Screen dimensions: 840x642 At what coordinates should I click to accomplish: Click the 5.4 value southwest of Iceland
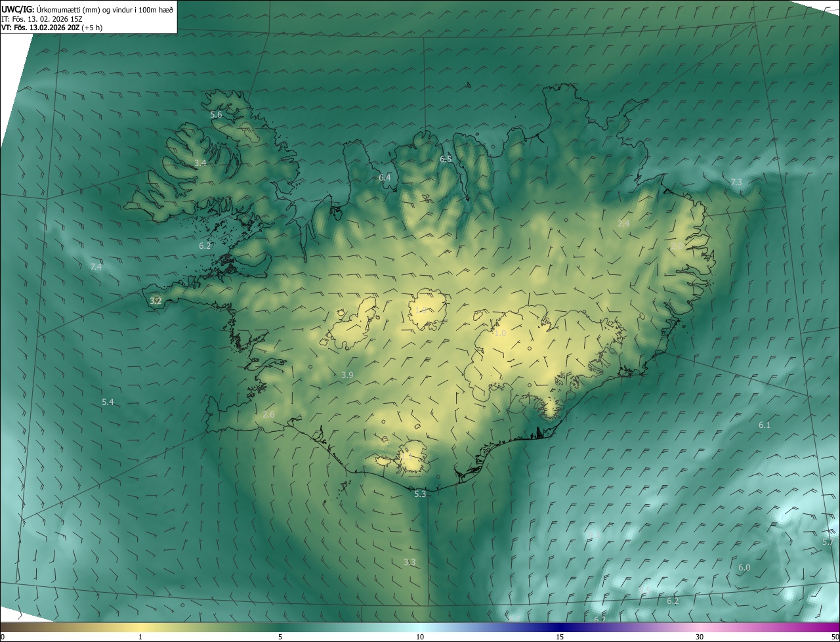[108, 402]
